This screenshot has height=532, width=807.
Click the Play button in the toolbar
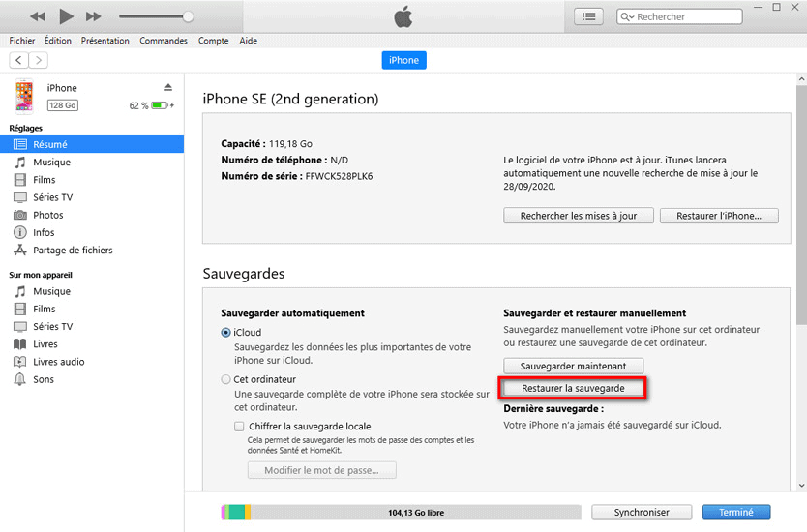tap(66, 16)
